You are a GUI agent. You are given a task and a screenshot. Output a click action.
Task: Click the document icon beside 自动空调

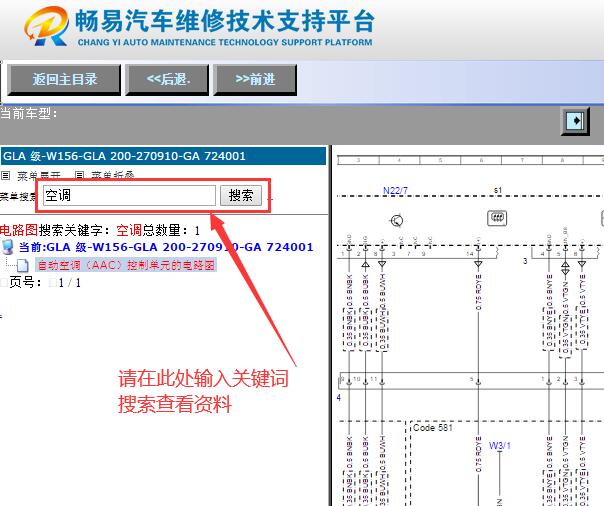click(x=23, y=265)
